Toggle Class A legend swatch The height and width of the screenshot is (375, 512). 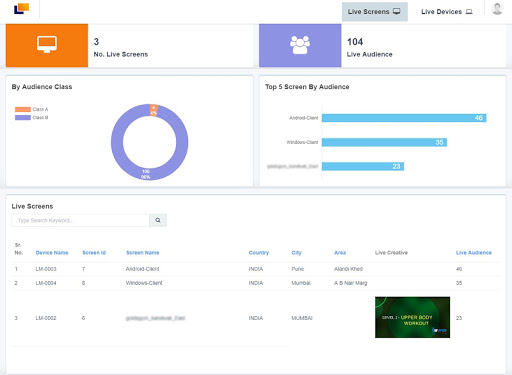pos(23,109)
